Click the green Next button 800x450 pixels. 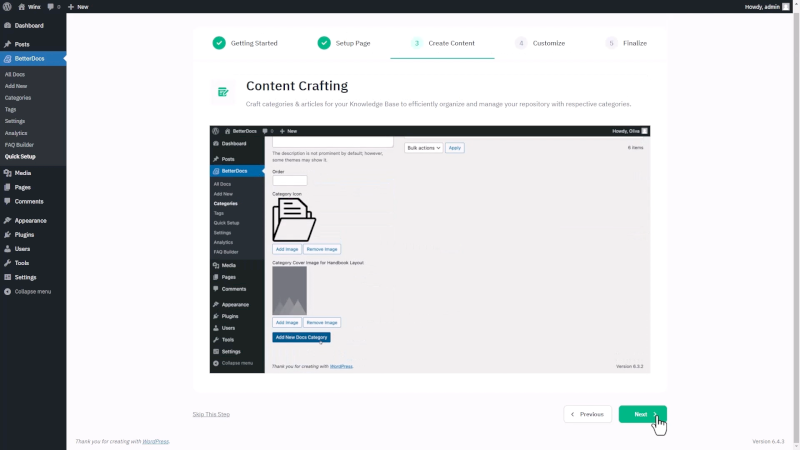(x=642, y=414)
